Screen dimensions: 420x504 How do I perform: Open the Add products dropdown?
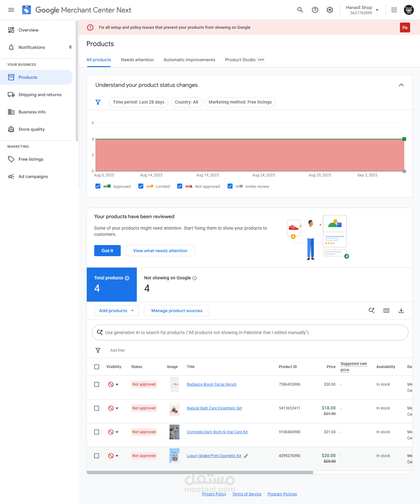pos(116,311)
